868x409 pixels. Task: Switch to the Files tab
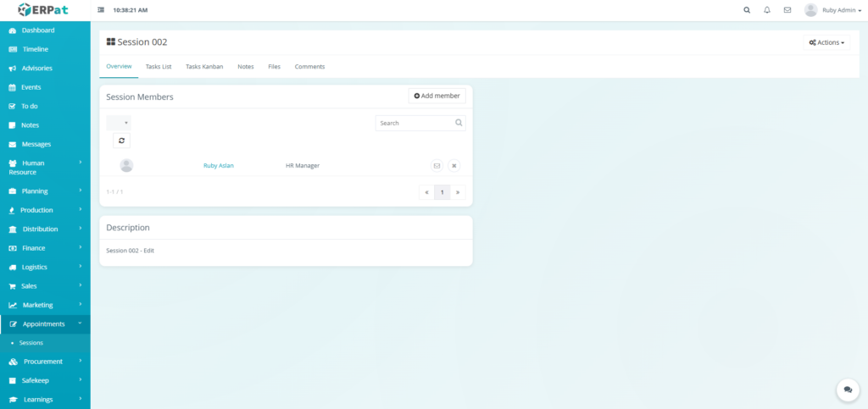274,66
